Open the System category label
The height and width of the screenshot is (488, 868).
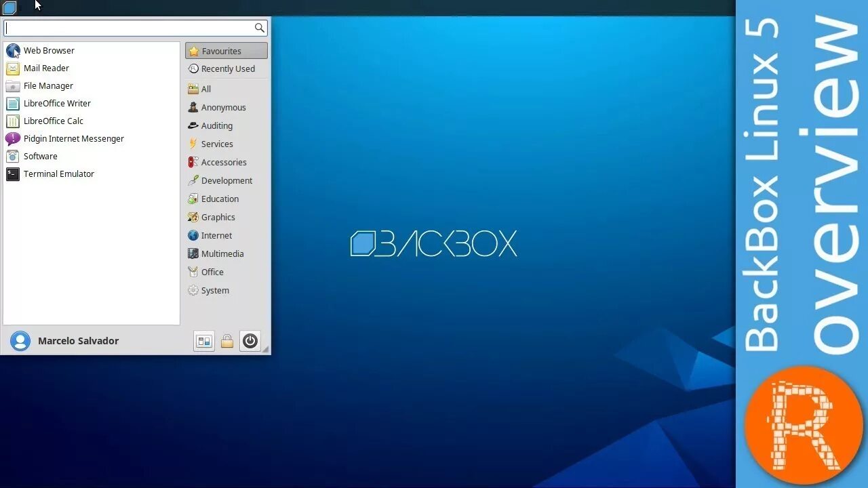pos(215,291)
